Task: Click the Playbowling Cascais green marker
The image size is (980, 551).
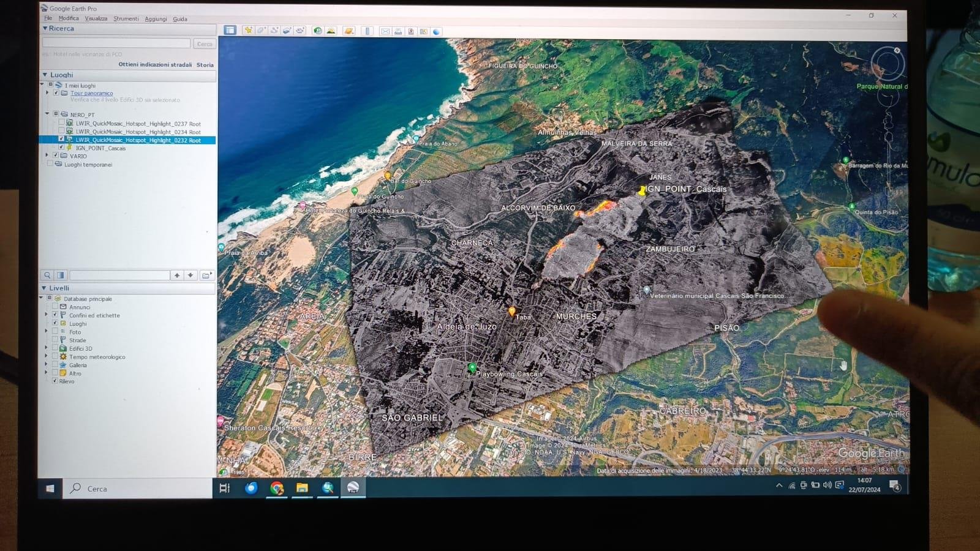Action: (472, 368)
